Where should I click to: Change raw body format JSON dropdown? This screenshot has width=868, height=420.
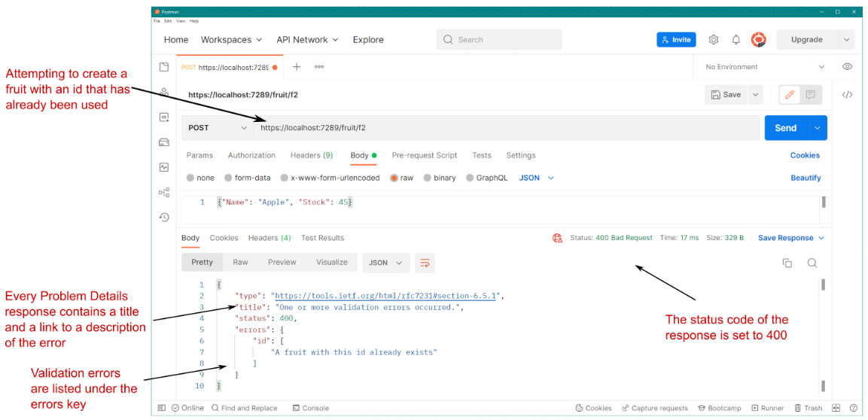[x=537, y=178]
